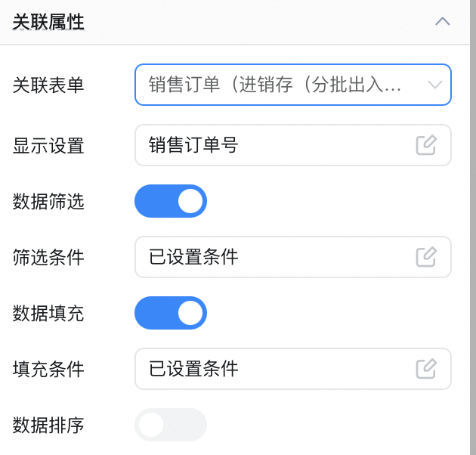Image resolution: width=476 pixels, height=455 pixels.
Task: Open 关联表单 dropdown arrow
Action: (434, 85)
